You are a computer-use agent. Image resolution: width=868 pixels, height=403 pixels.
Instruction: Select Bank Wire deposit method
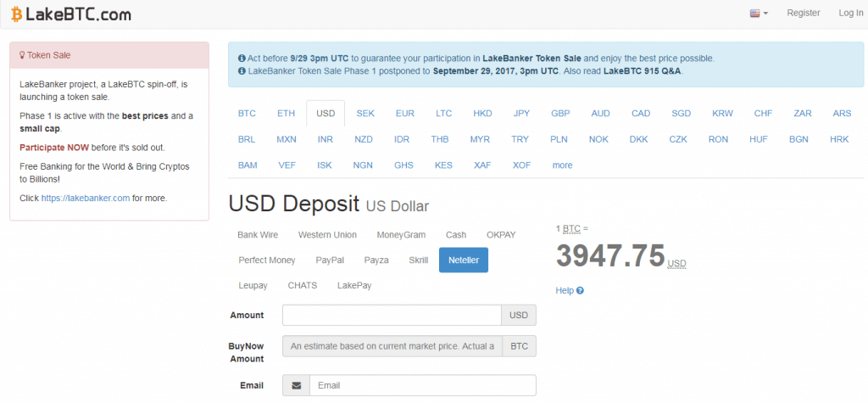coord(258,234)
